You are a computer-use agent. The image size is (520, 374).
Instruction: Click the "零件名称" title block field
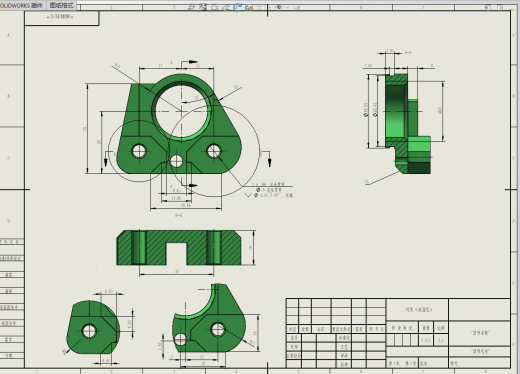point(480,333)
